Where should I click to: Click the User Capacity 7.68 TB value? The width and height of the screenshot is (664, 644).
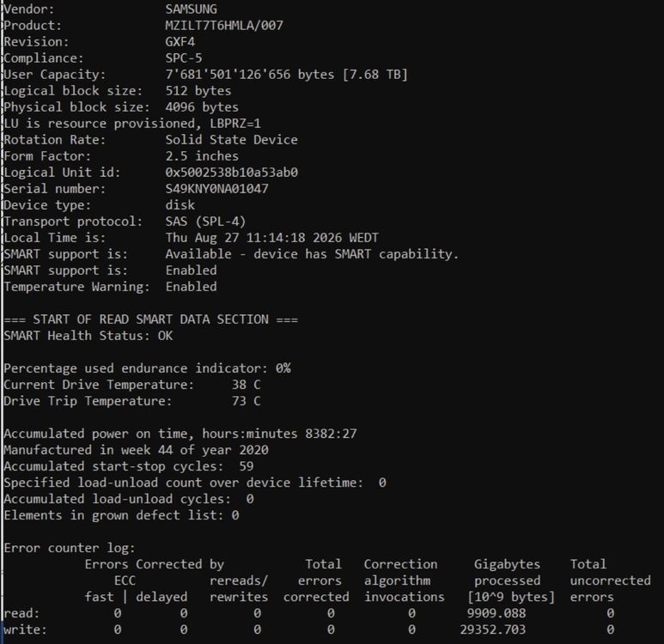click(286, 75)
